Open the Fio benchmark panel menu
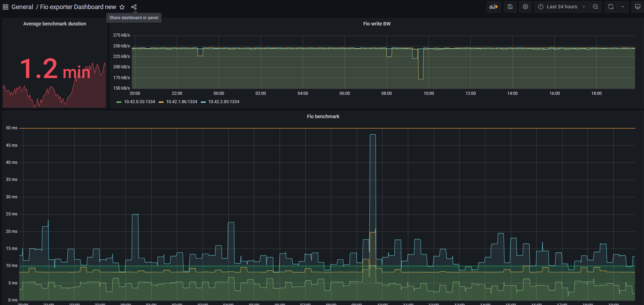Screen dimensions: 644x305 (x=323, y=116)
